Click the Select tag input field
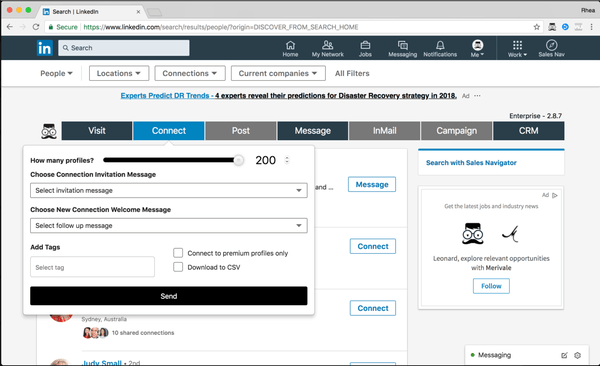This screenshot has height=366, width=600. pyautogui.click(x=93, y=267)
